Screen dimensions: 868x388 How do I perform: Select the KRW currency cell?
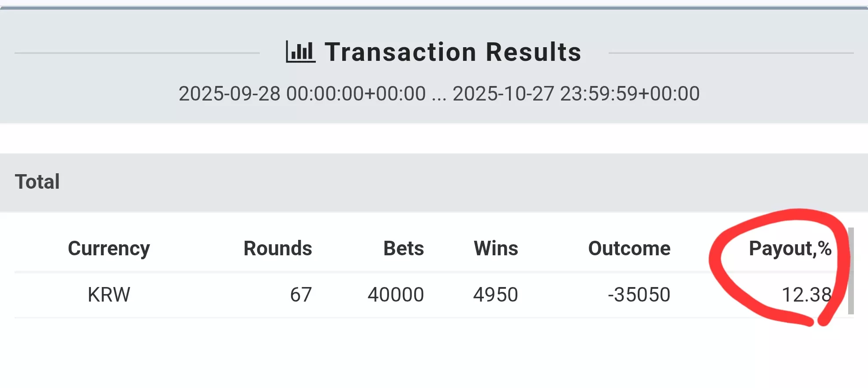[x=109, y=295]
